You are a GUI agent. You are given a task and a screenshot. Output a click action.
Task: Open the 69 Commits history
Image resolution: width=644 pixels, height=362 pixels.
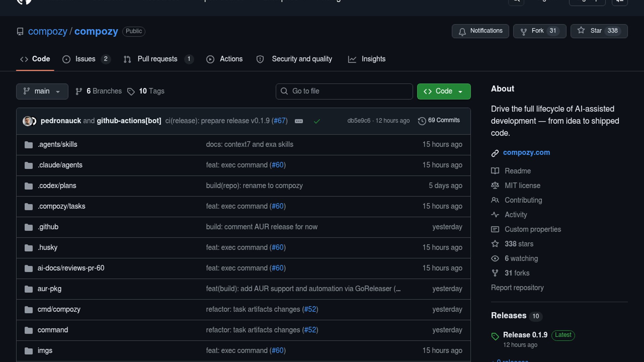439,120
